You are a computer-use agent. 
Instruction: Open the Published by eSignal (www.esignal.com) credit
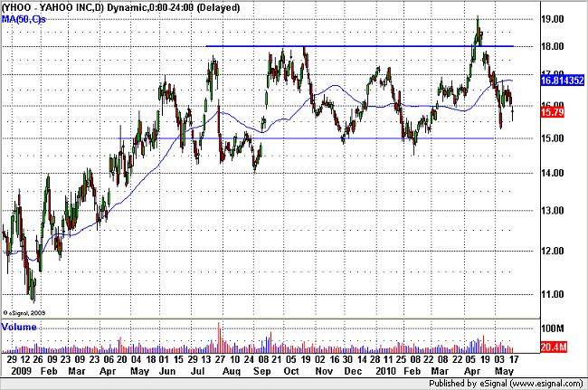[506, 384]
